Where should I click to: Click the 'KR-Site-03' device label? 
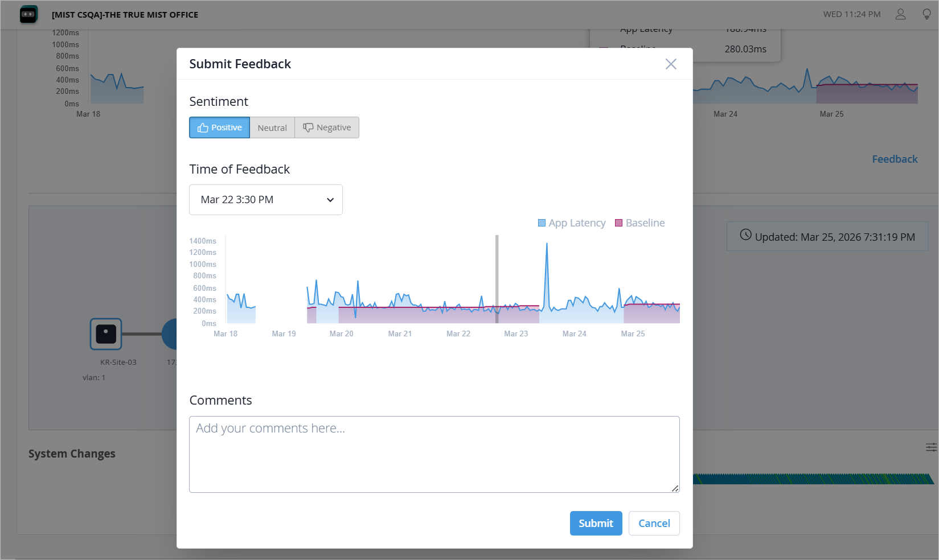tap(118, 362)
